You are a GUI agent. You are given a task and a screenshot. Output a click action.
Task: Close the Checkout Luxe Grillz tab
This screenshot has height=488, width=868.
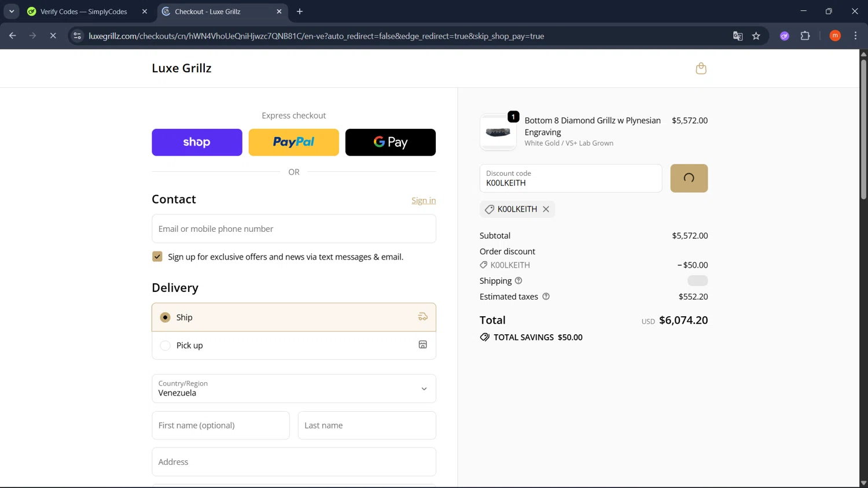tap(279, 12)
